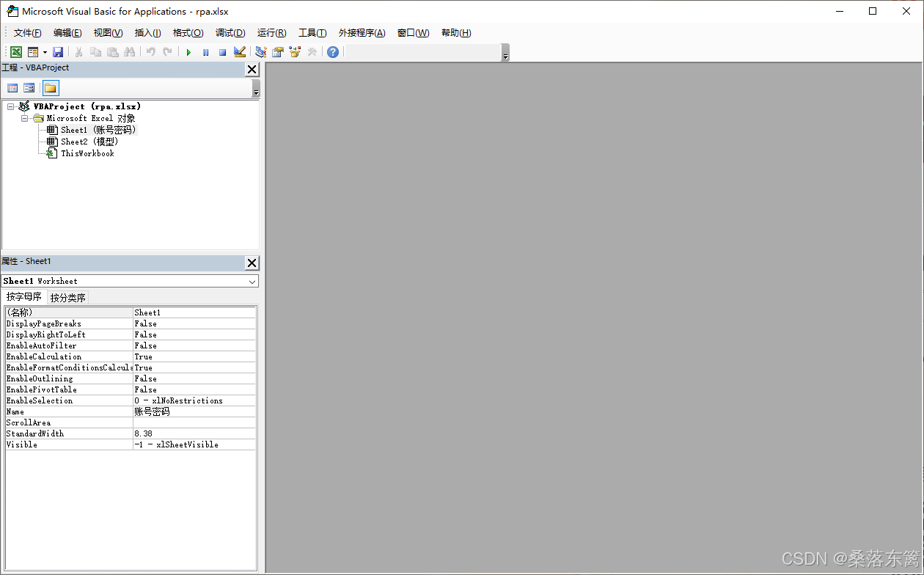
Task: Click the Insert UserForm icon
Action: [x=33, y=52]
